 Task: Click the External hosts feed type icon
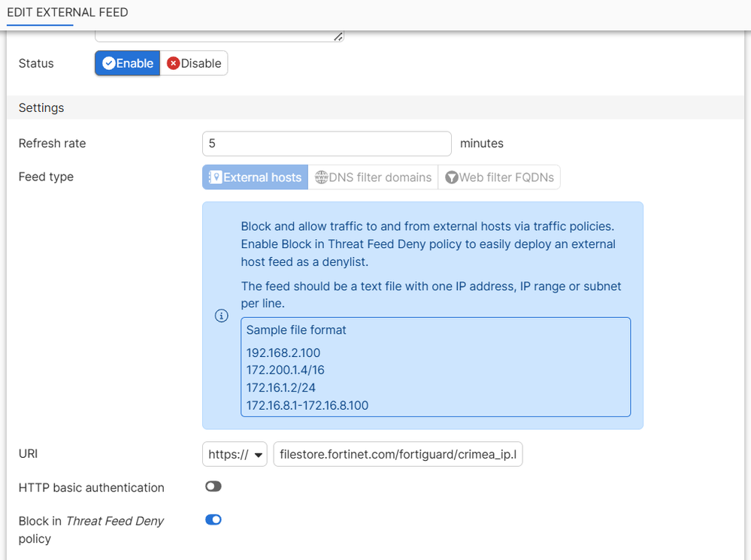coord(214,177)
